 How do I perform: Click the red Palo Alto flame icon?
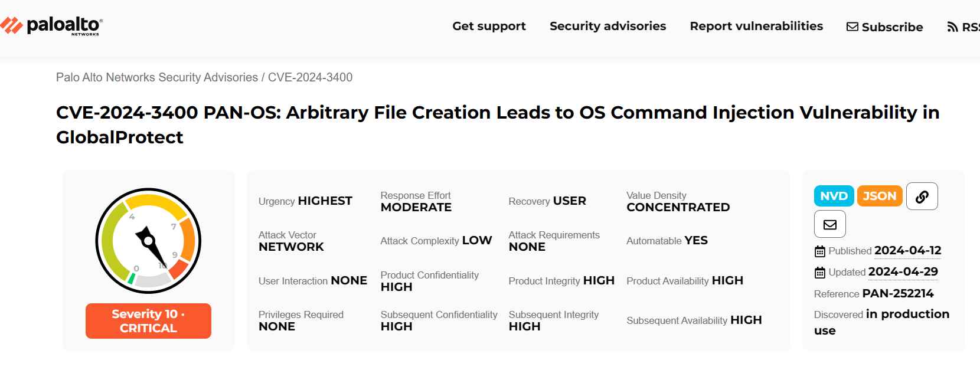10,24
